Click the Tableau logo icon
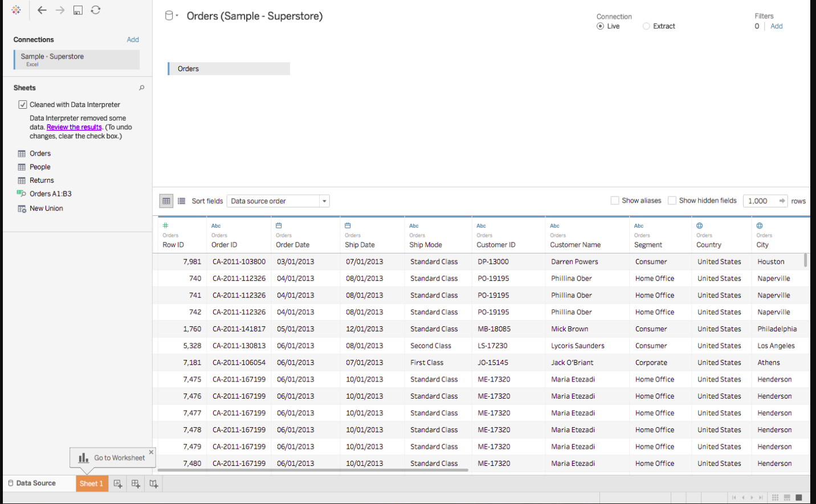 pos(16,10)
